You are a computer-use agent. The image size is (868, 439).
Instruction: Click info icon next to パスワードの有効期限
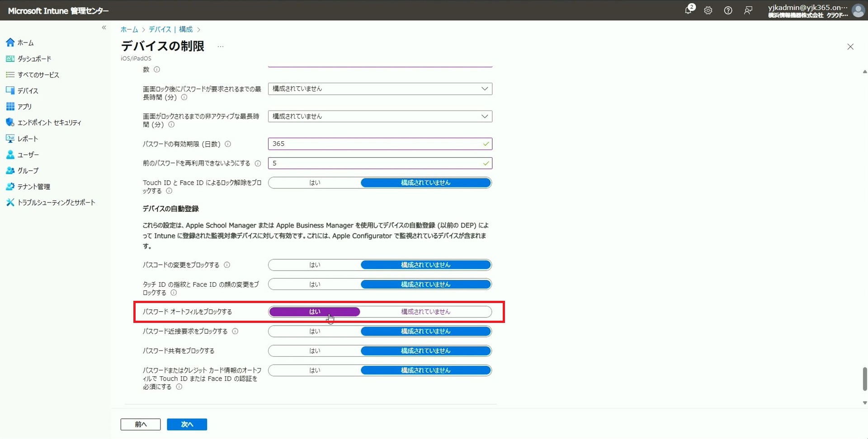(228, 144)
